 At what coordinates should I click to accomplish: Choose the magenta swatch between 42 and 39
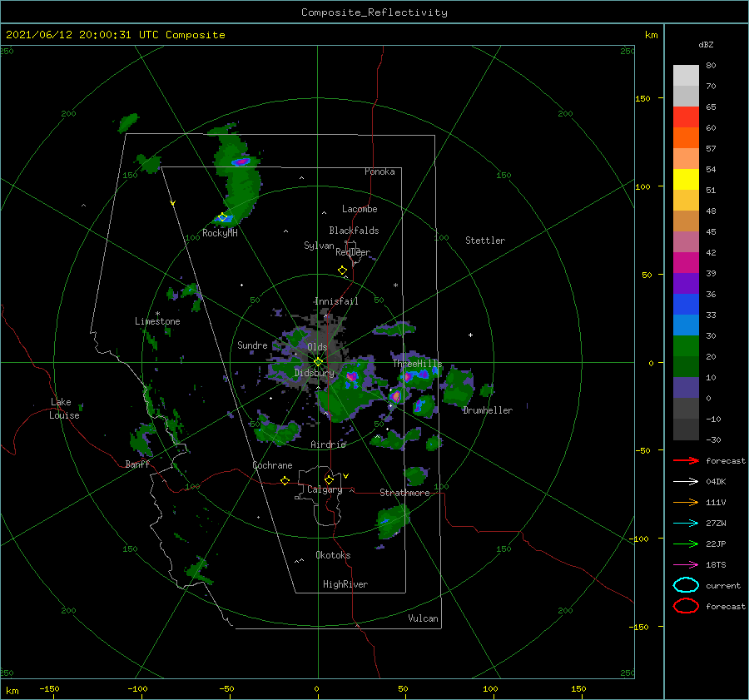tap(686, 263)
